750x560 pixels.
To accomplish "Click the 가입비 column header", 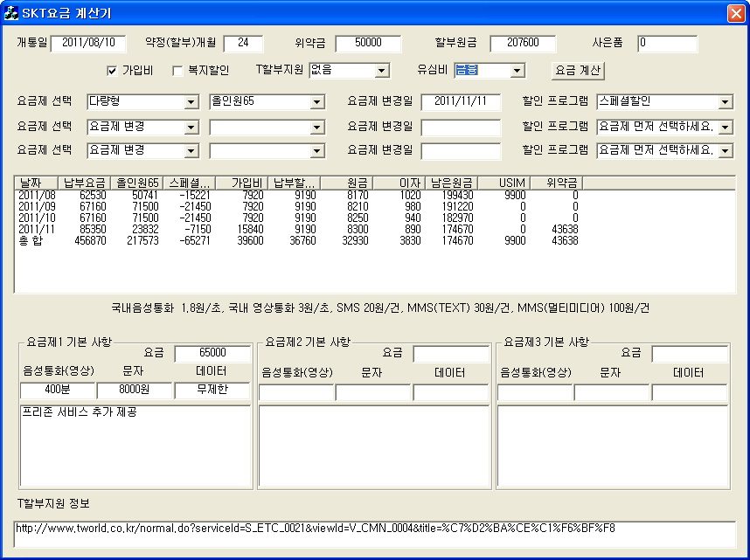I will (242, 183).
